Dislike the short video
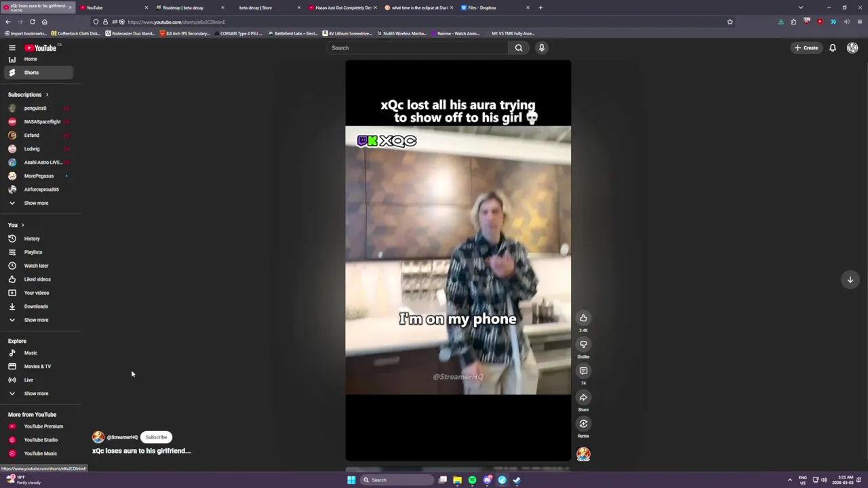This screenshot has height=488, width=868. pos(583,344)
